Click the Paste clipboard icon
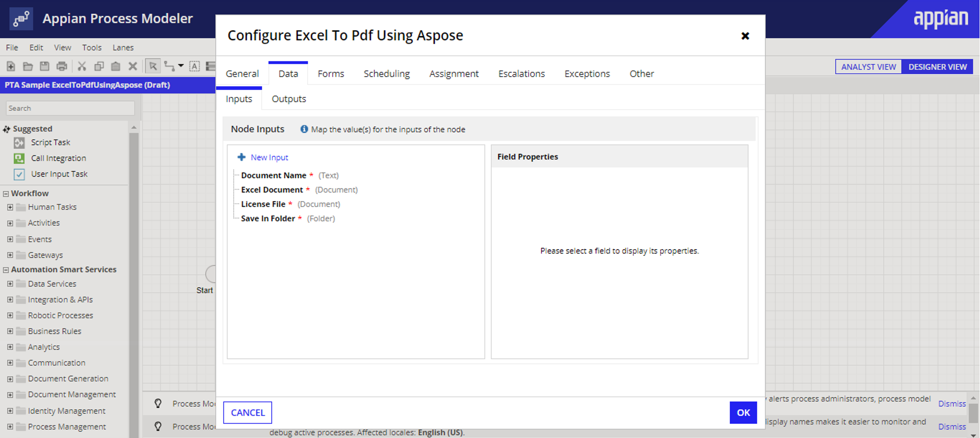 tap(116, 66)
